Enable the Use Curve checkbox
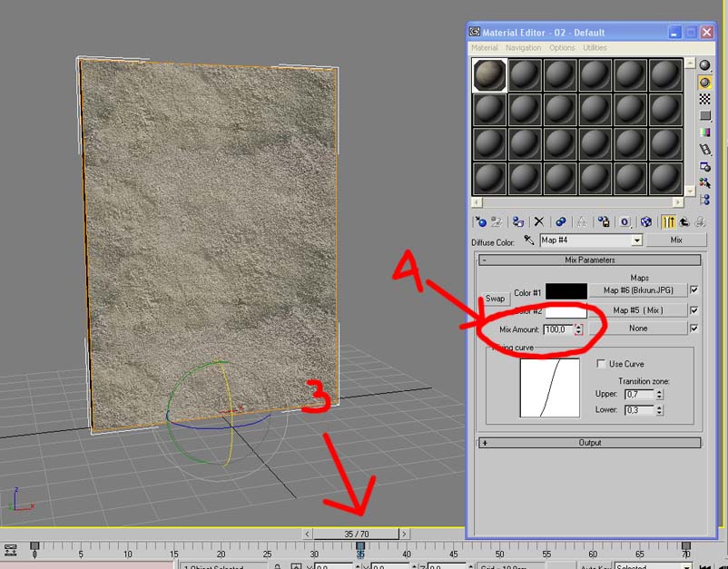This screenshot has height=569, width=728. [x=601, y=363]
